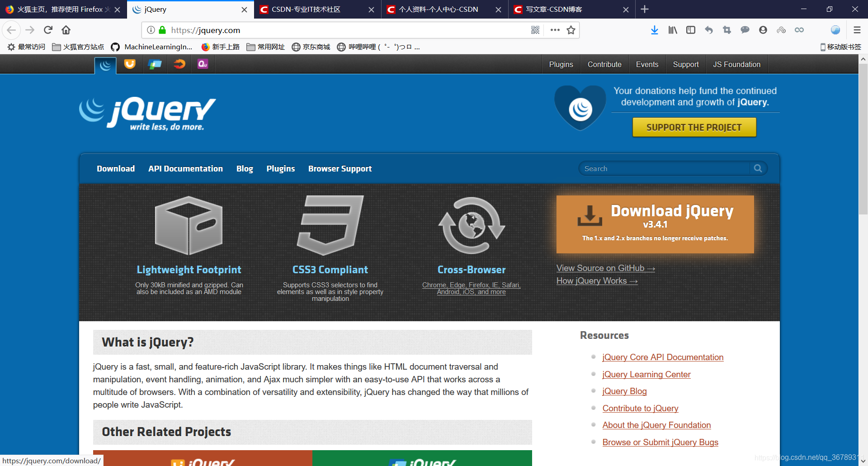Go to Firefox home page icon
This screenshot has height=466, width=868.
click(66, 30)
